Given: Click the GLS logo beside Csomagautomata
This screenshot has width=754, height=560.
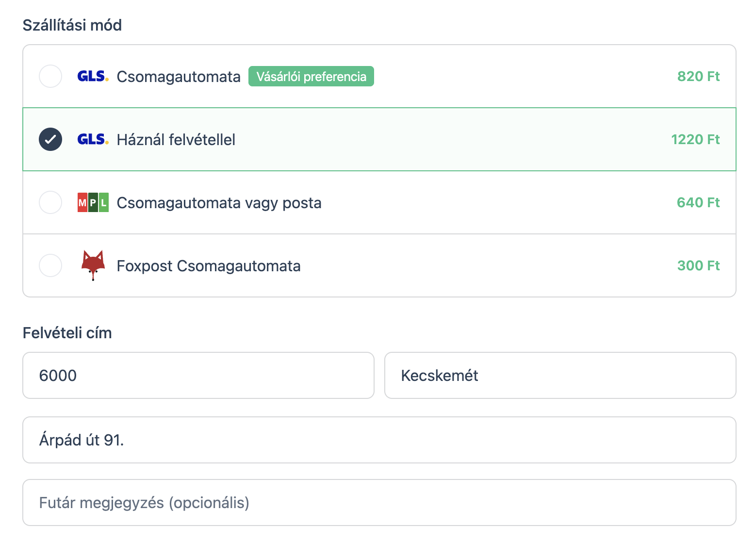Looking at the screenshot, I should click(93, 76).
